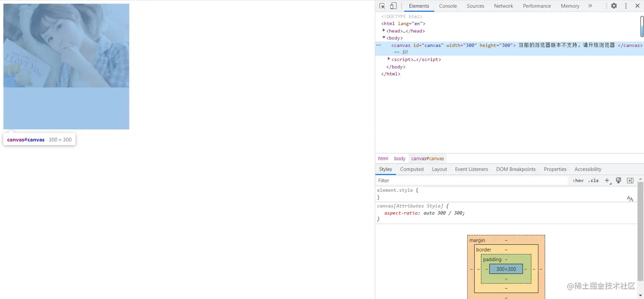Select the closing </body> tag line
Viewport: 644px width, 299px height.
[x=396, y=67]
